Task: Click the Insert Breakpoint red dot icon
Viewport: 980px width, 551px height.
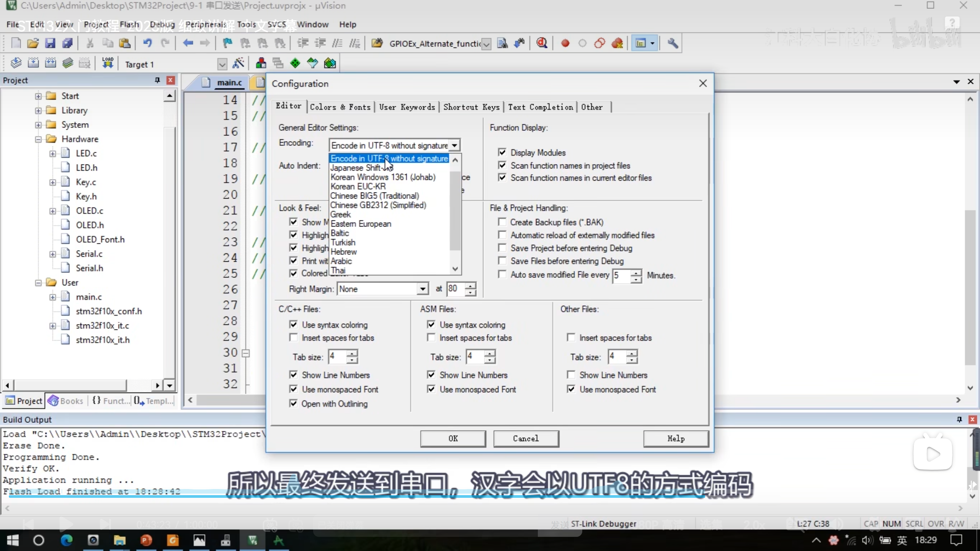Action: [x=565, y=43]
